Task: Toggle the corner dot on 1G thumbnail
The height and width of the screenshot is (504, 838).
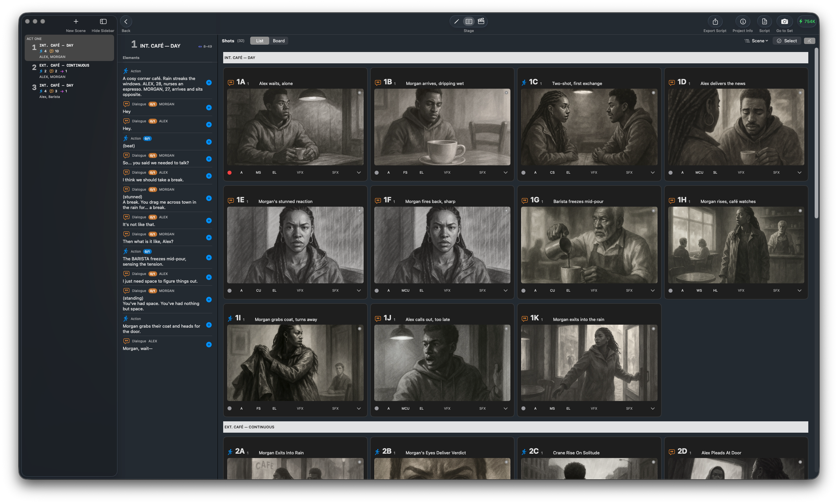Action: tap(653, 211)
